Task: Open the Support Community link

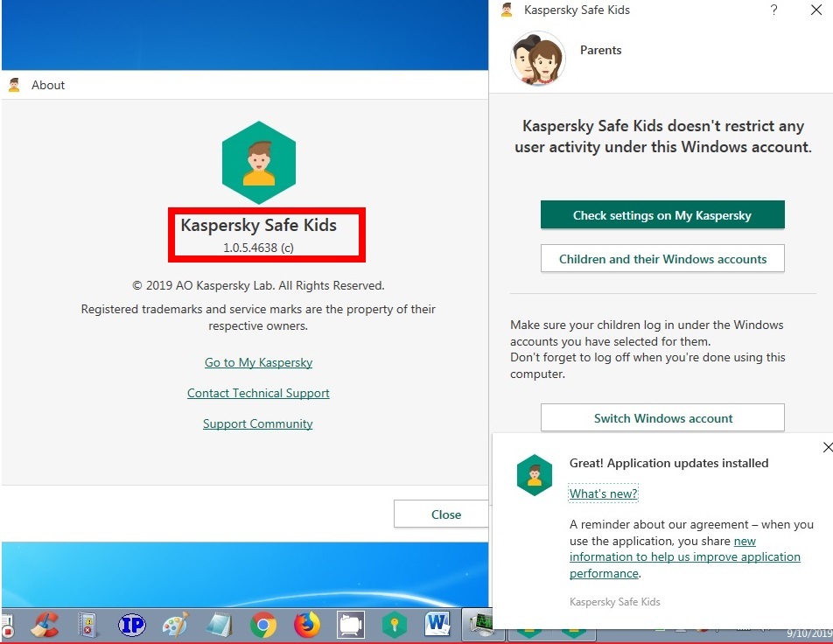Action: [x=257, y=423]
